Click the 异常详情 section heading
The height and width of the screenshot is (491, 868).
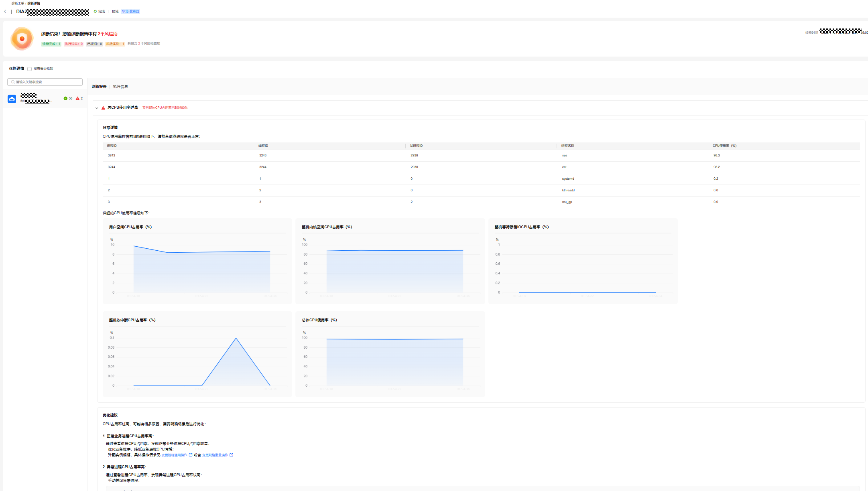point(110,128)
